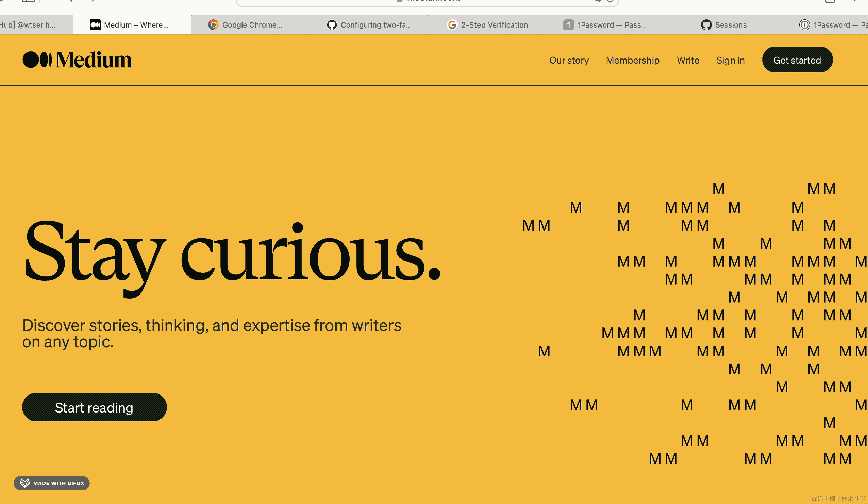The height and width of the screenshot is (504, 868).
Task: Open the Our story page
Action: click(x=569, y=60)
